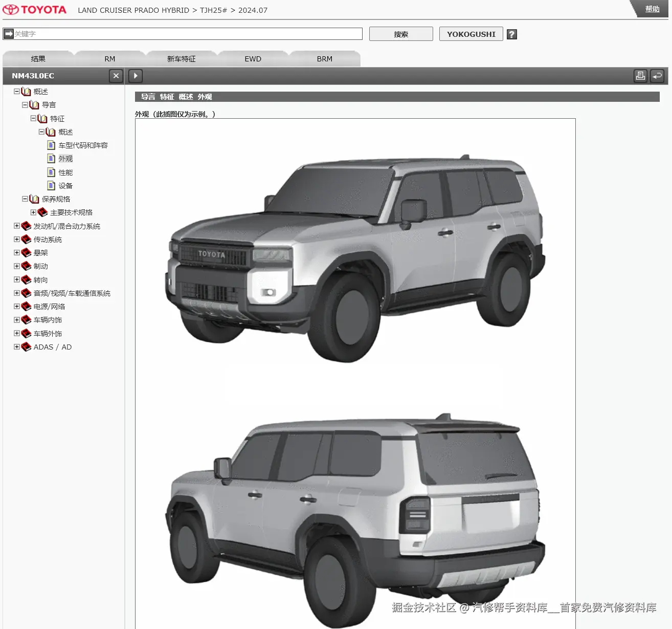The width and height of the screenshot is (672, 629).
Task: Select the 悬架 tree label
Action: 40,253
